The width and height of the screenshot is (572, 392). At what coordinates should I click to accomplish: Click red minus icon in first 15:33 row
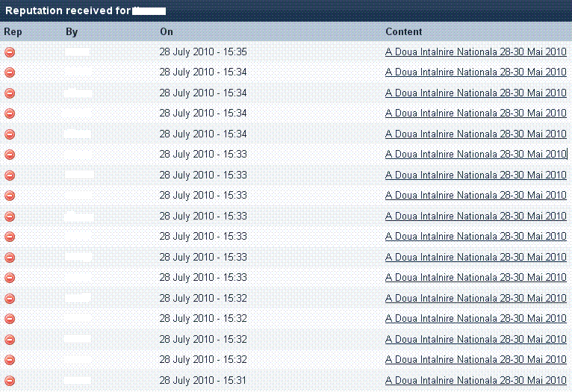pos(10,155)
